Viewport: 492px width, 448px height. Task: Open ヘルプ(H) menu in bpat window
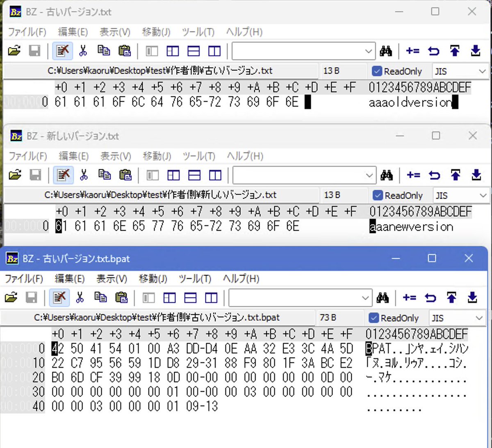tap(241, 279)
